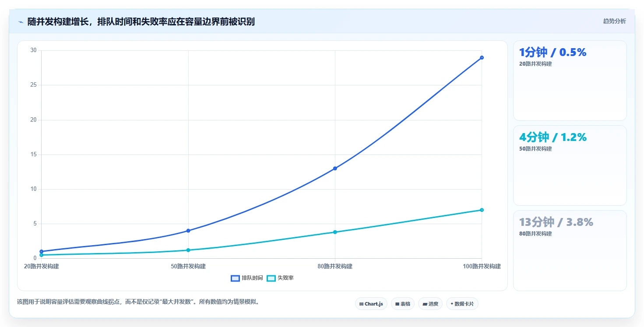The image size is (644, 327).
Task: Click the 4分钟 / 1.2% card value
Action: [x=553, y=137]
